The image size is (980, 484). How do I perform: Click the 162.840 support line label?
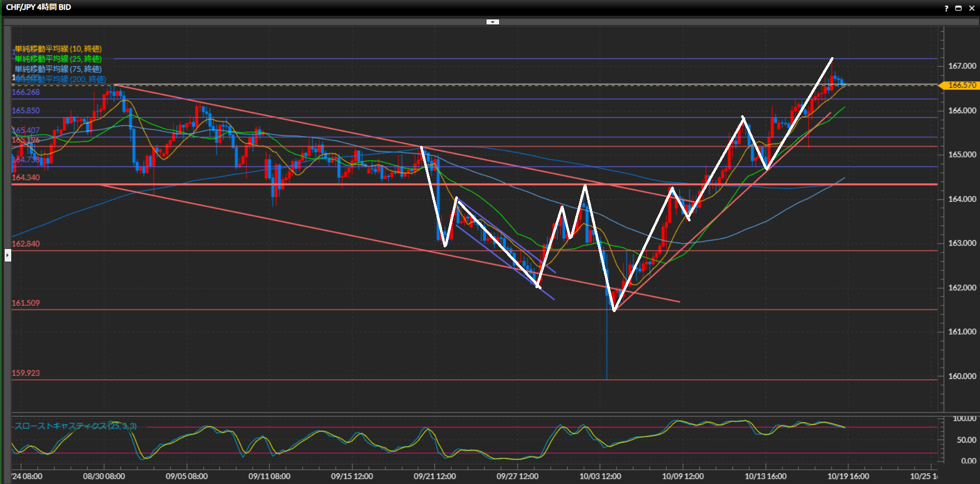point(26,244)
